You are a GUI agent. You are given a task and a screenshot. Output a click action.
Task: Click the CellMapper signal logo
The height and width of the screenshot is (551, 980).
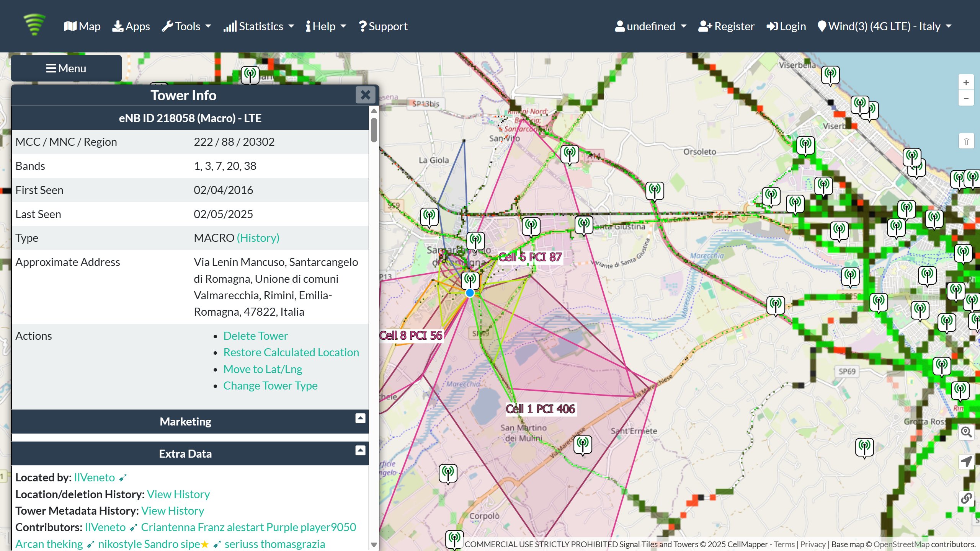tap(34, 24)
